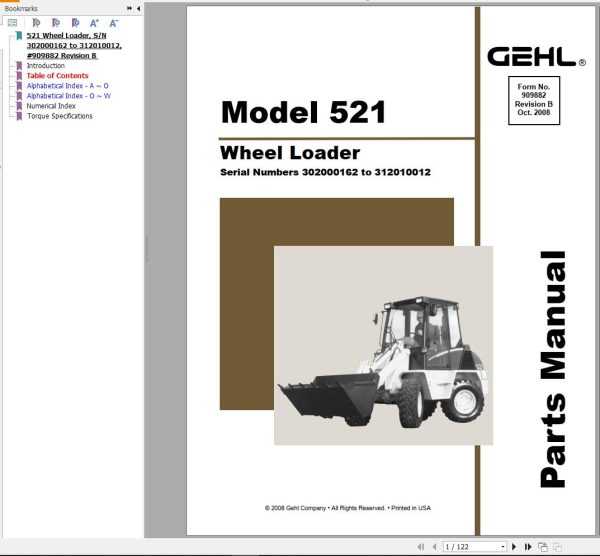Click the double-arrow expand panel button
Image resolution: width=600 pixels, height=556 pixels.
[x=129, y=8]
